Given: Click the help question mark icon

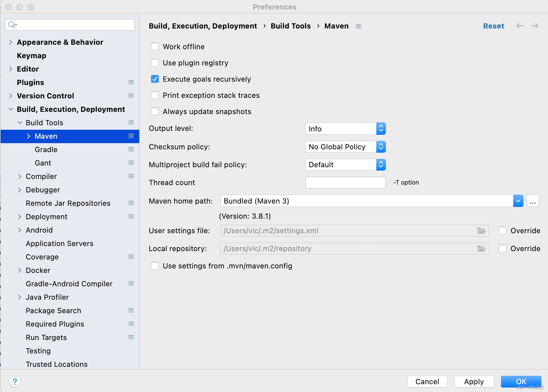Looking at the screenshot, I should click(15, 381).
